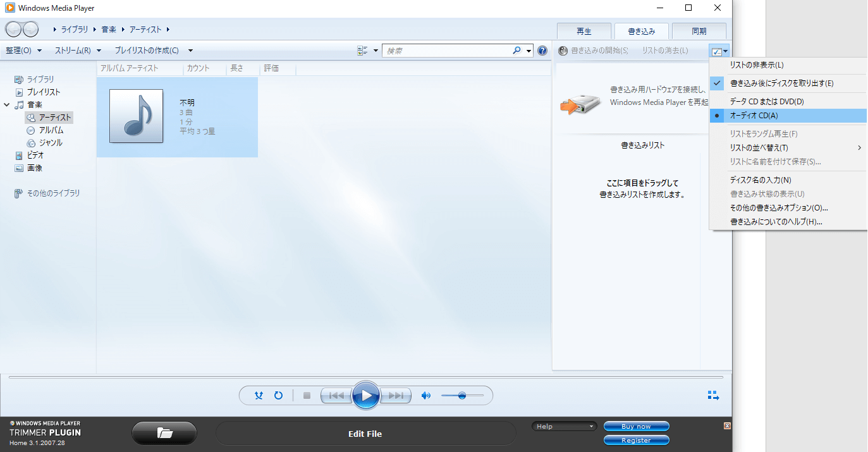
Task: Click the プレイリスト icon in the sidebar
Action: point(19,92)
